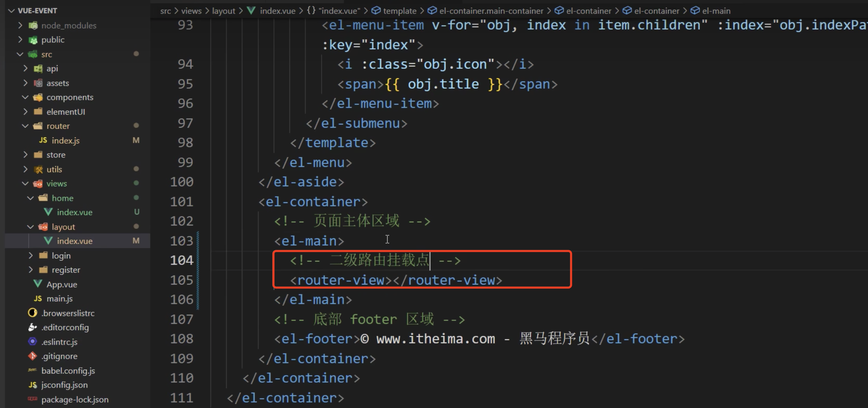This screenshot has width=868, height=408.
Task: Open babel.config.js file
Action: (68, 371)
